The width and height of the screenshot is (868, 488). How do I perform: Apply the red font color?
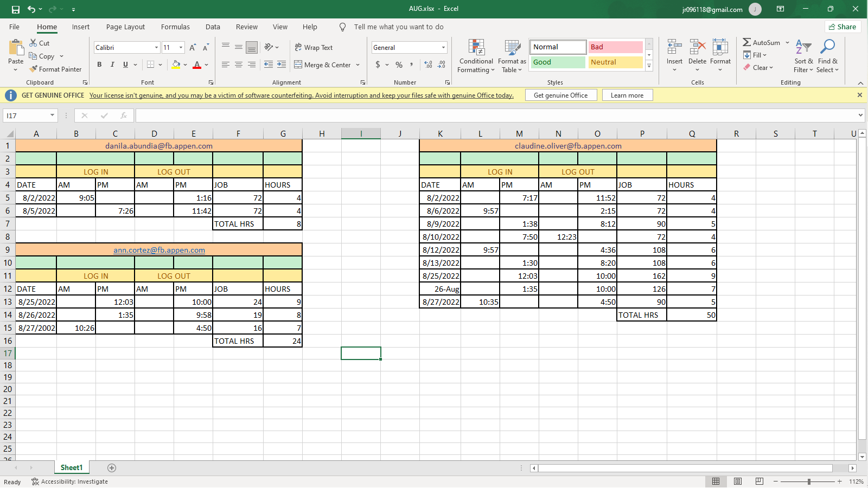pyautogui.click(x=197, y=65)
